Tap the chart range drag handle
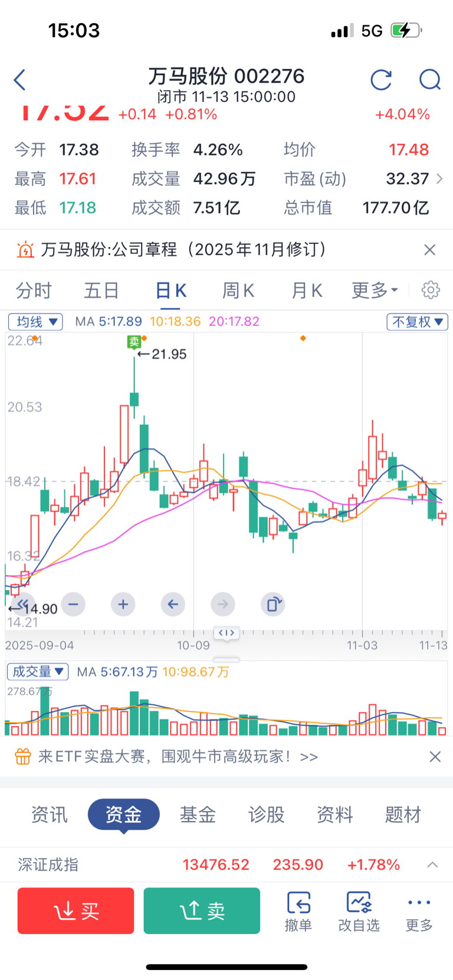Image resolution: width=453 pixels, height=980 pixels. pos(226,633)
